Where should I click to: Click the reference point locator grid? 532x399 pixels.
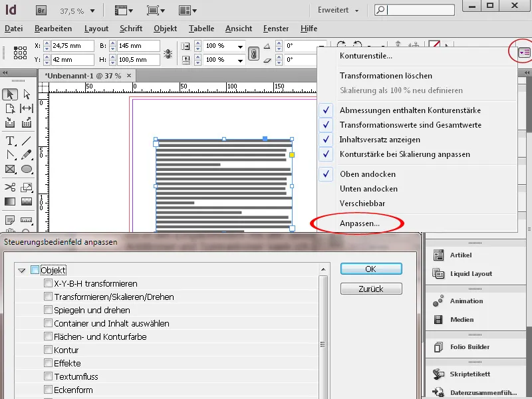click(x=20, y=53)
